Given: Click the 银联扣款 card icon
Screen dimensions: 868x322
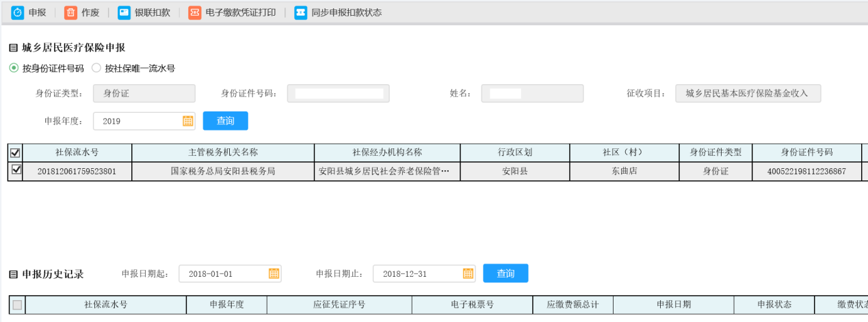Looking at the screenshot, I should coord(124,12).
